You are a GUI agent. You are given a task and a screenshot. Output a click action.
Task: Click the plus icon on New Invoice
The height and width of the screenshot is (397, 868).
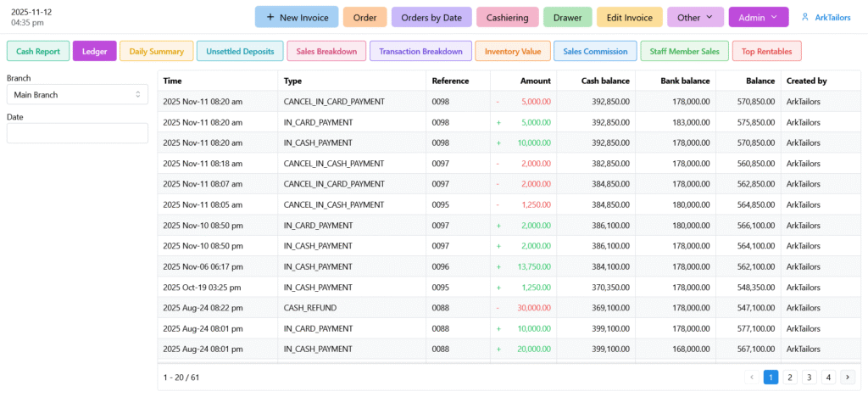270,17
